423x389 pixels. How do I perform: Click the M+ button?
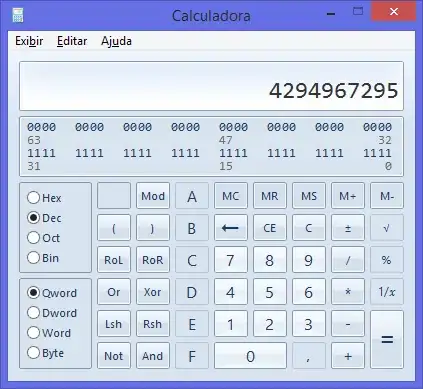point(348,196)
